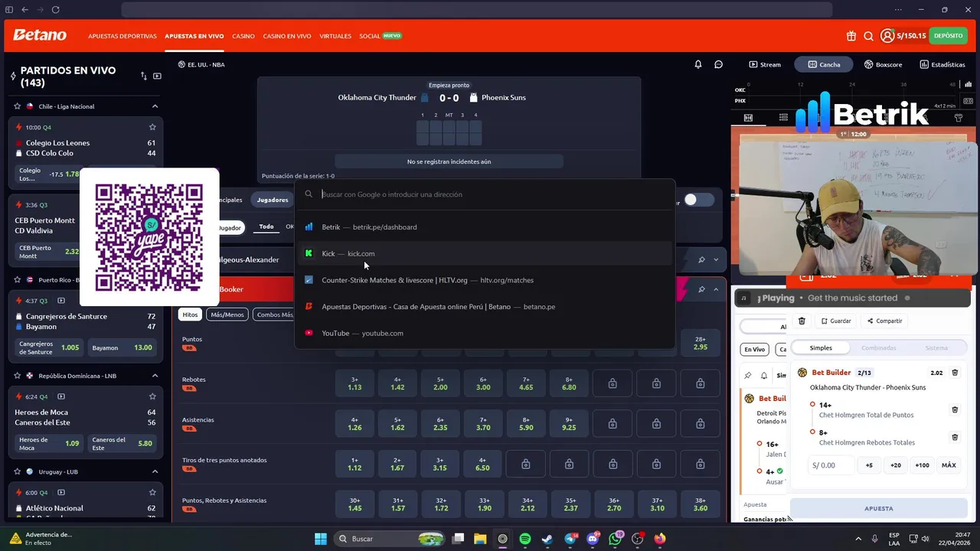Open the Virtuales section

(335, 36)
